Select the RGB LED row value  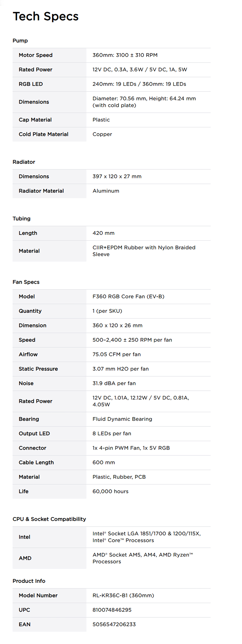tap(139, 84)
